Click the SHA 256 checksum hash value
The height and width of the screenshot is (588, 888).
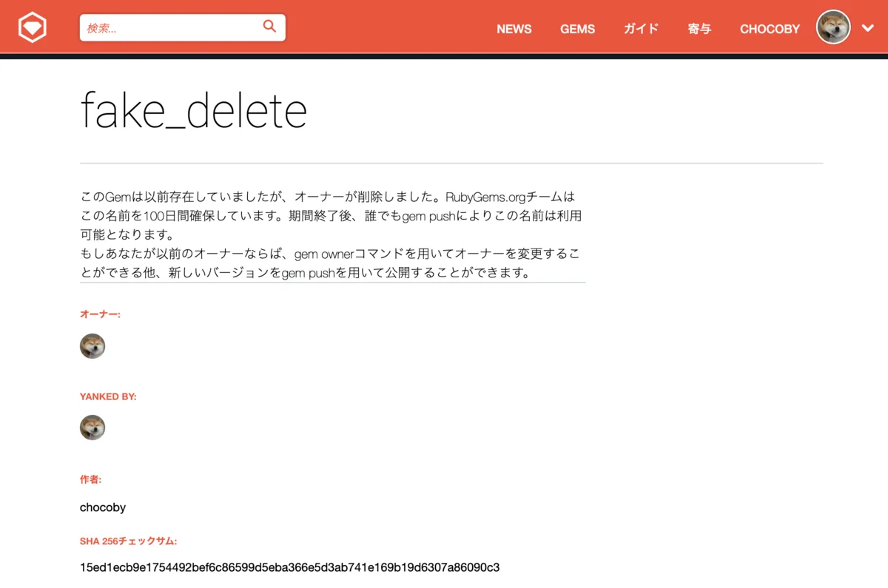pyautogui.click(x=289, y=567)
